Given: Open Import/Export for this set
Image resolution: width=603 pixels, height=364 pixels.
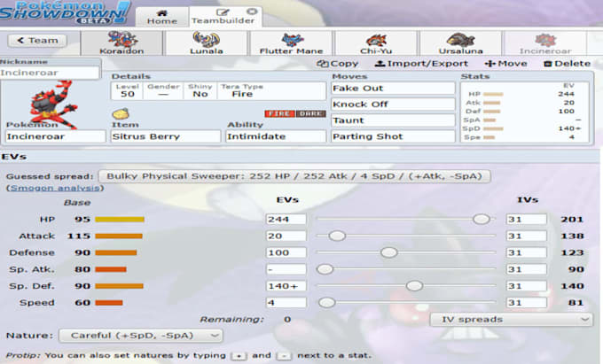Looking at the screenshot, I should pyautogui.click(x=421, y=64).
